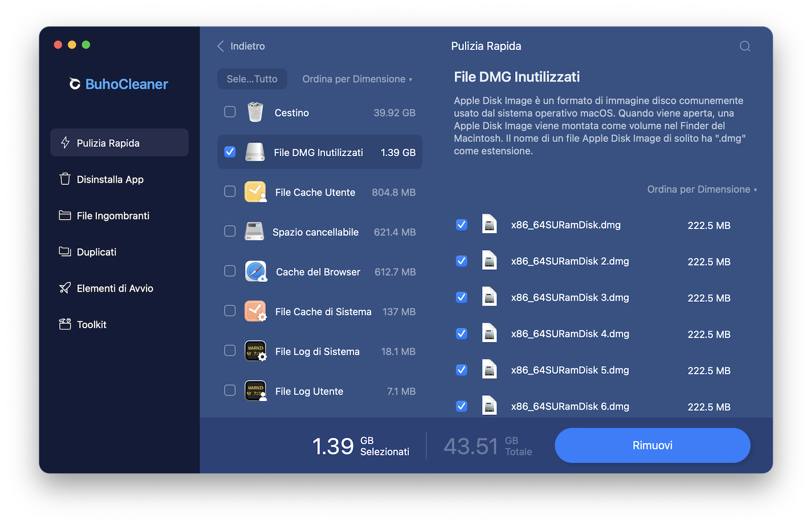Viewport: 812px width, 525px height.
Task: Uncheck the File DMG Inutilizzati checkbox
Action: coord(230,152)
